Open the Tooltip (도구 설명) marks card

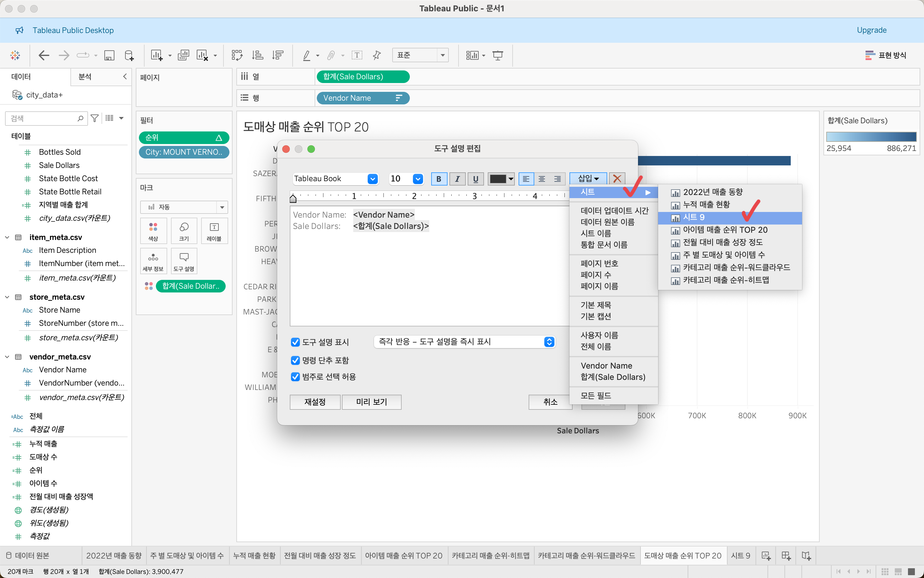(184, 261)
